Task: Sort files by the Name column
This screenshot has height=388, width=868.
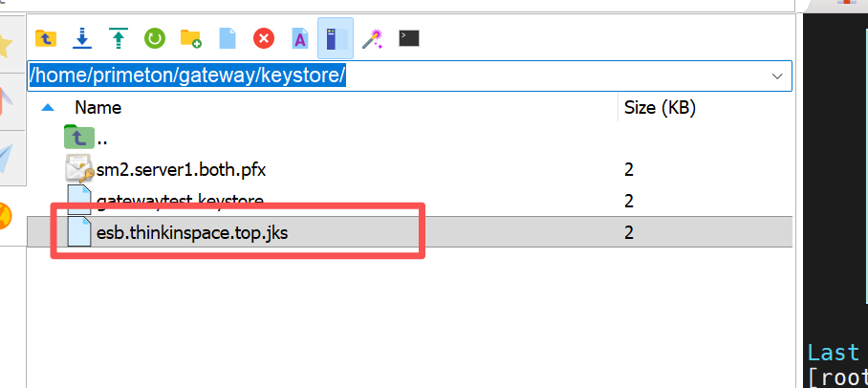Action: point(98,108)
